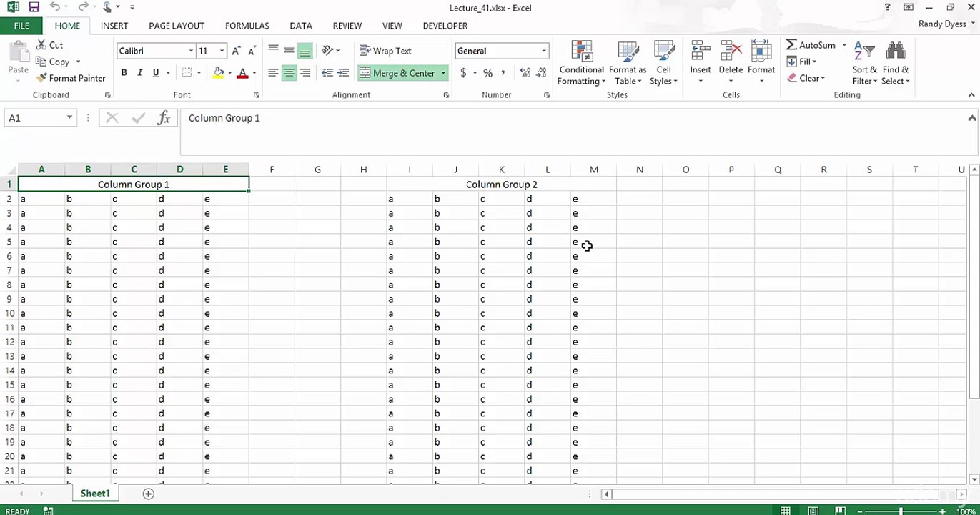Screen dimensions: 980x515
Task: Click the Save icon in the quick access toolbar
Action: [34, 7]
